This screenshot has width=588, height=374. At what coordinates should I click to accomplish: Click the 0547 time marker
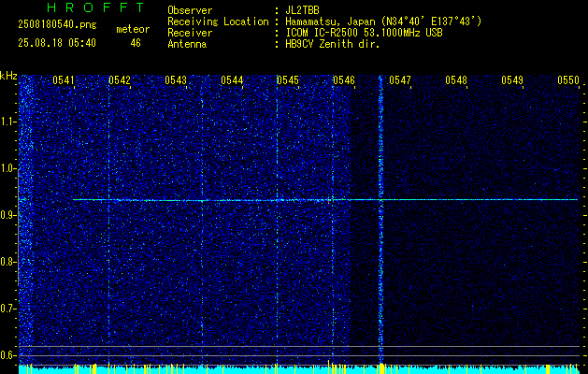point(400,80)
